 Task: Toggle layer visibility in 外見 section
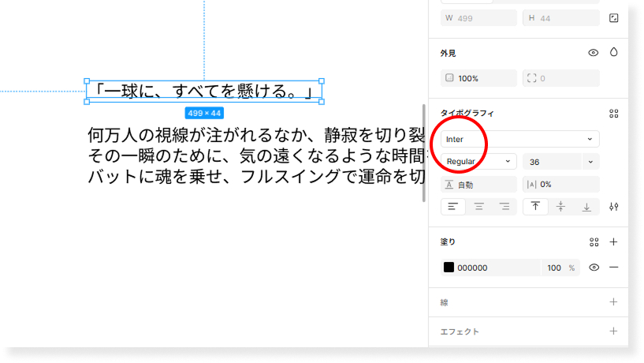(x=594, y=53)
